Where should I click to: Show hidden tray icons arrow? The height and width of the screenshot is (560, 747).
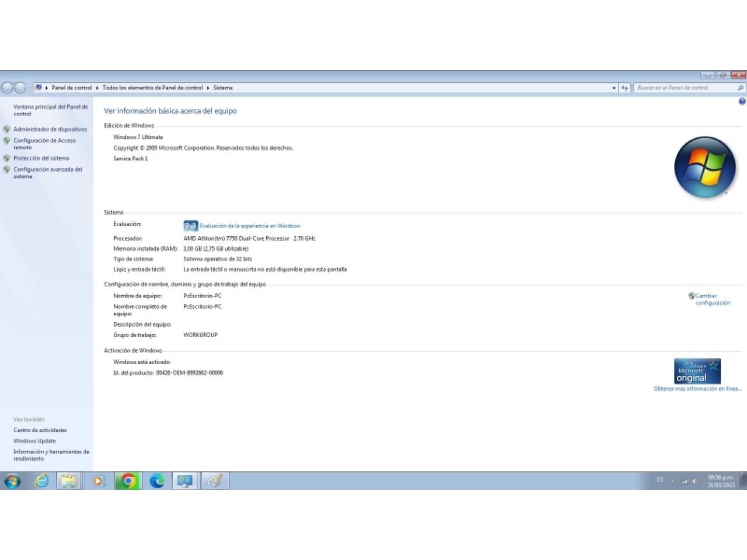[673, 481]
